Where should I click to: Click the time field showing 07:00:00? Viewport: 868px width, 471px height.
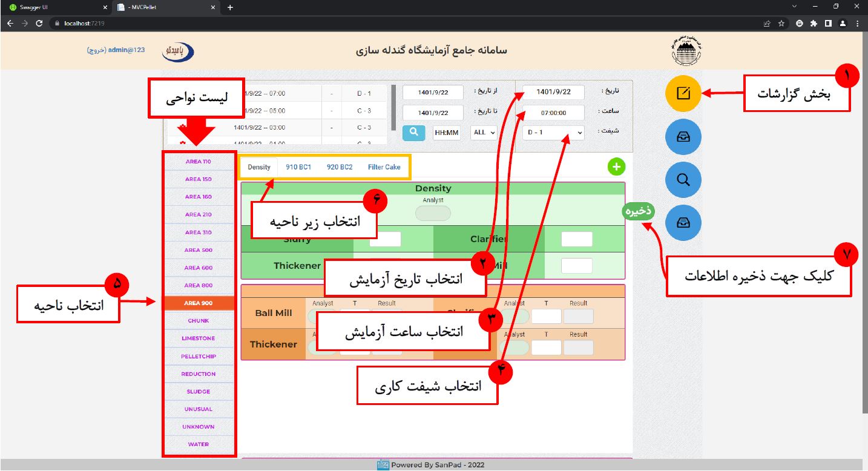click(x=554, y=113)
